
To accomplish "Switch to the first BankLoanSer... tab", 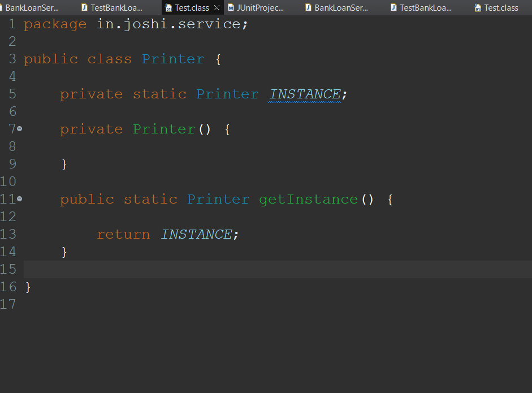I will point(32,8).
